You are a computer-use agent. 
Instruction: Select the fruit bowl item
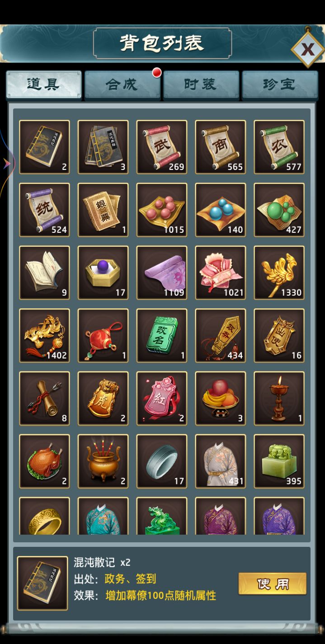point(221,398)
